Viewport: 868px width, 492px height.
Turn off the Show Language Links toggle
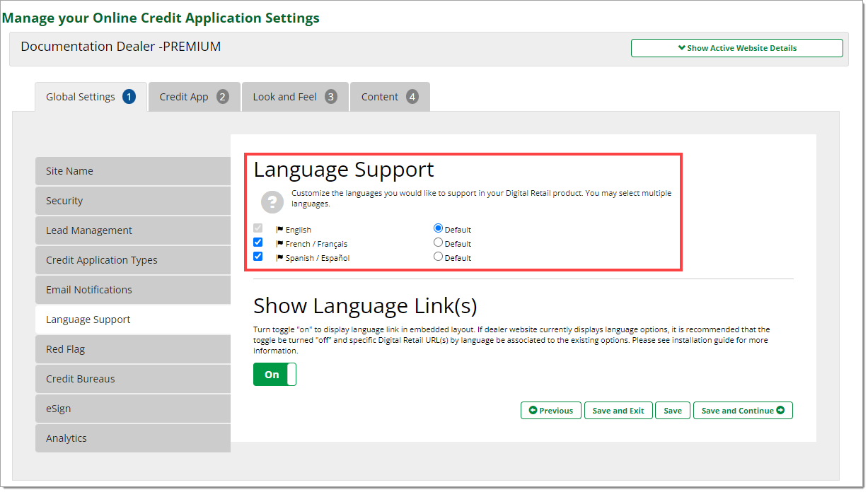click(274, 375)
